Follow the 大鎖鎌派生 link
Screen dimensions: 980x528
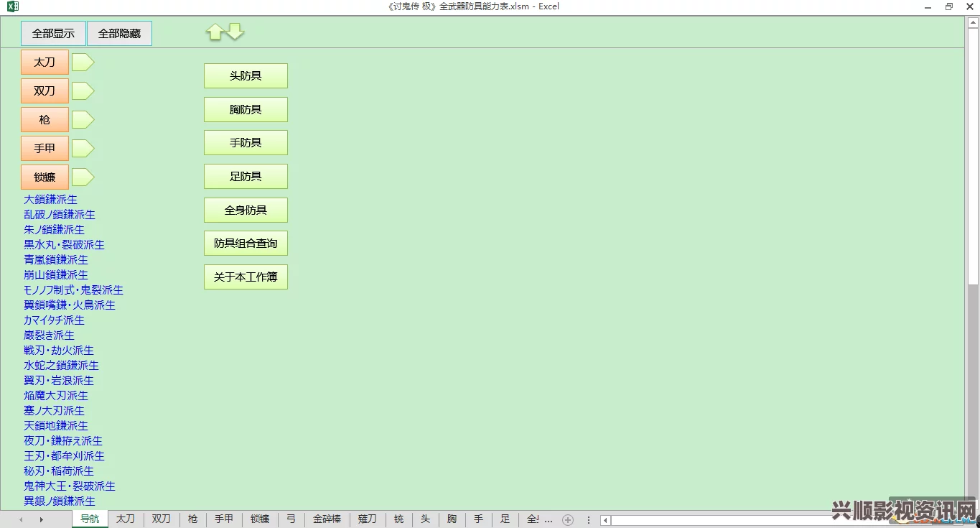(50, 200)
